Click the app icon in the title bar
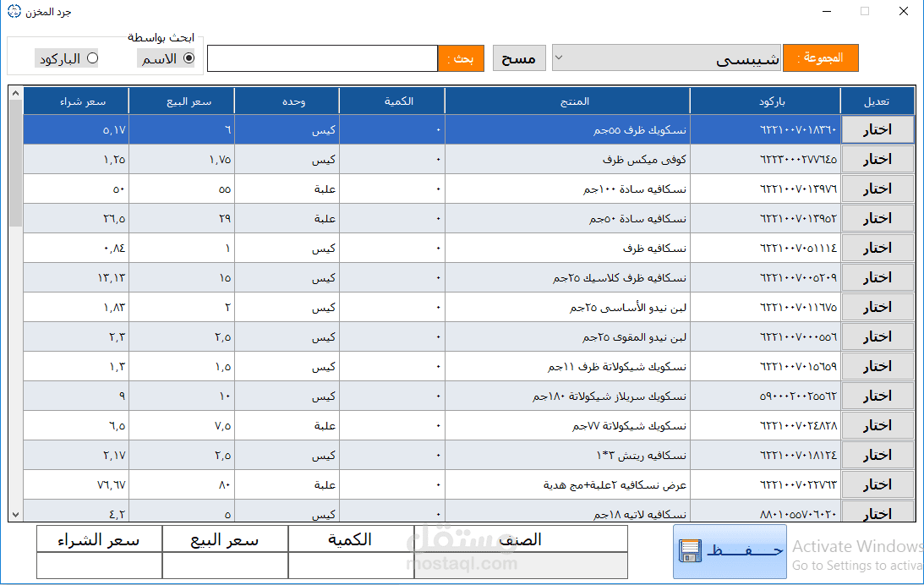This screenshot has width=924, height=585. 14,11
